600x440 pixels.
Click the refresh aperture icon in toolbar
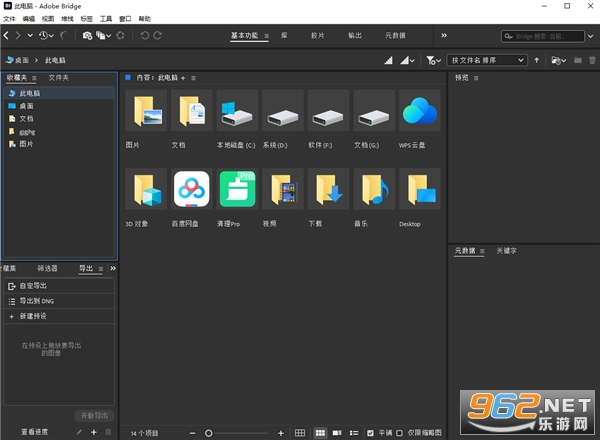[120, 36]
